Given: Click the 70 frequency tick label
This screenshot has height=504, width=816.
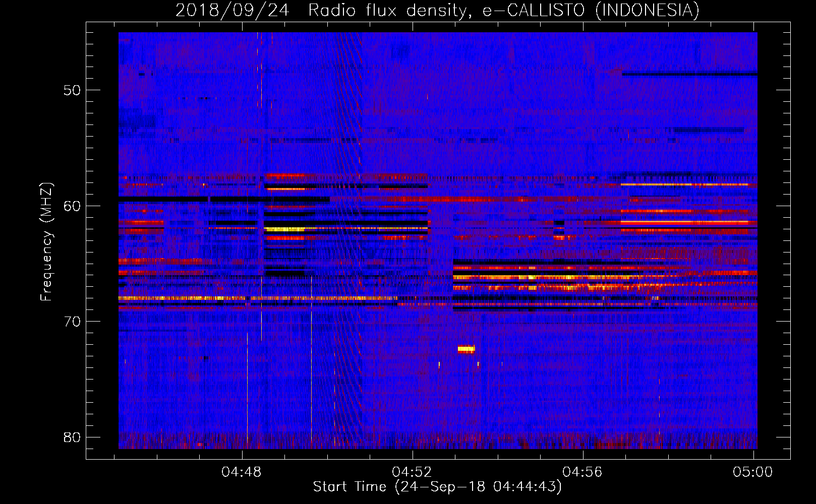Looking at the screenshot, I should click(x=72, y=322).
